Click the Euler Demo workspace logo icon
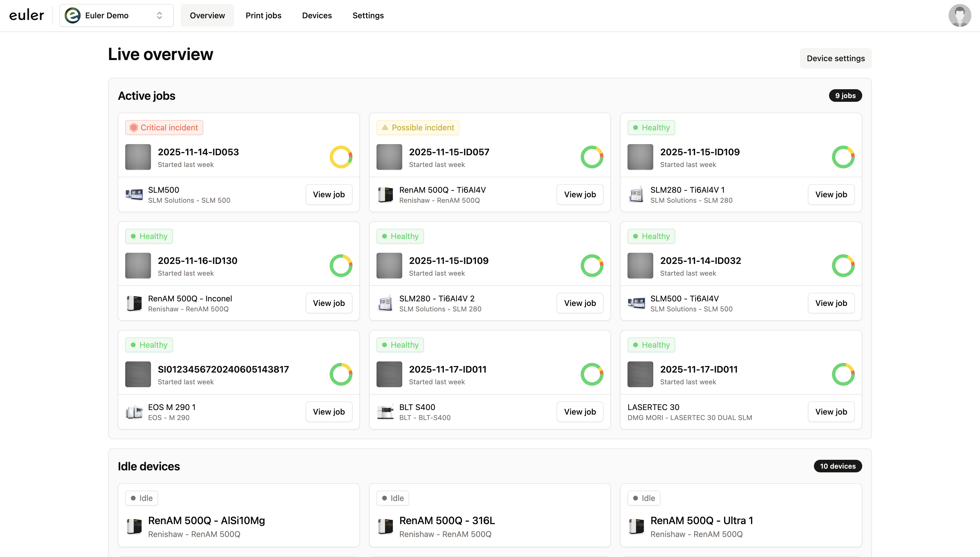This screenshot has height=557, width=980. (x=73, y=15)
